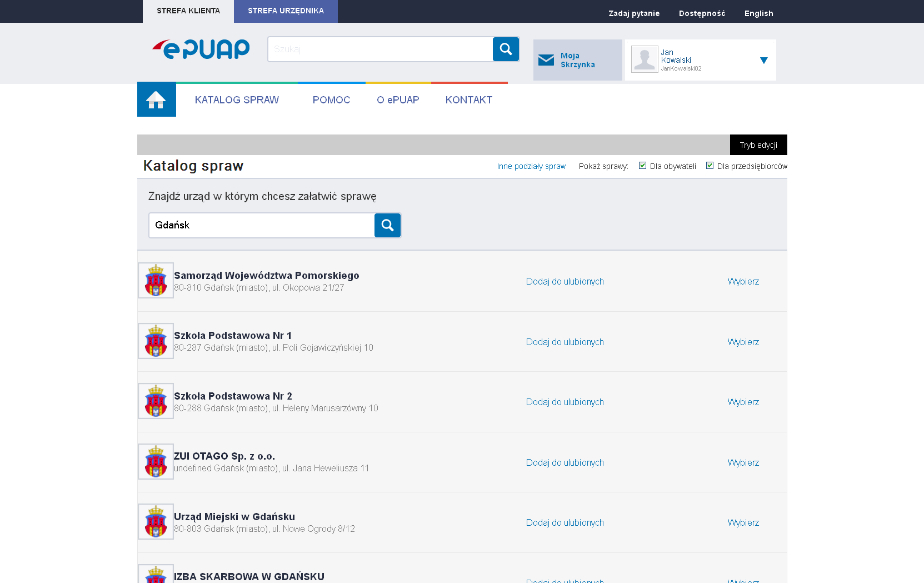
Task: Choose Wybierz for Urząd Miejski w Gdańsku
Action: tap(743, 522)
